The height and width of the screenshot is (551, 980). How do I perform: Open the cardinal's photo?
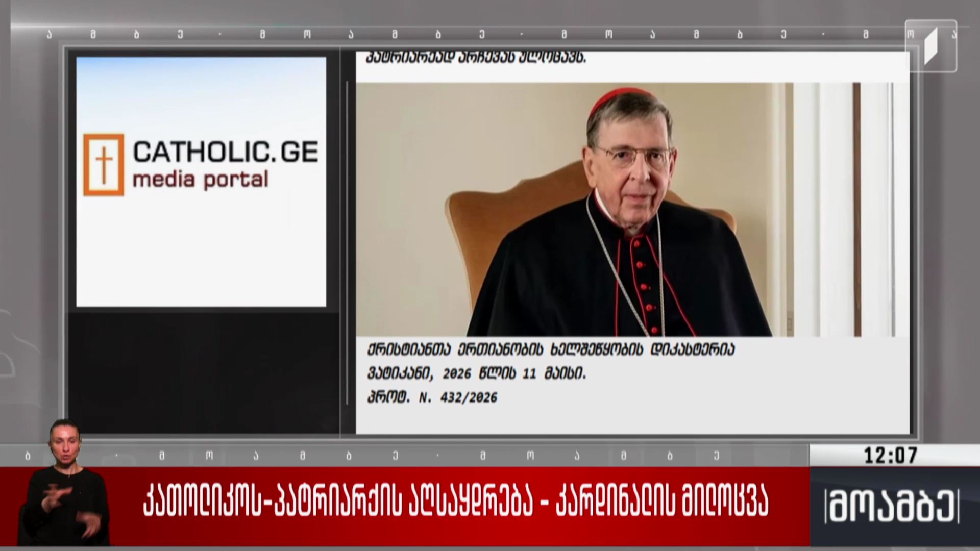[x=633, y=209]
